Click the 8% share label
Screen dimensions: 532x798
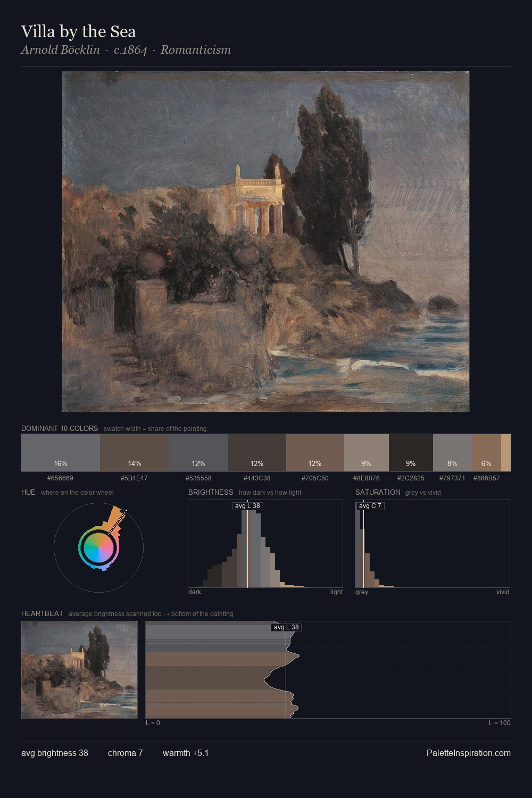pos(452,464)
